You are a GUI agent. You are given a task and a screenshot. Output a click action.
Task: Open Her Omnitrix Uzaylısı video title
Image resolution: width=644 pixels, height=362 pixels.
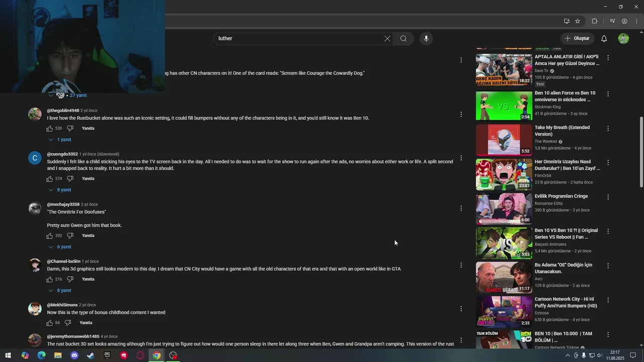coord(567,165)
